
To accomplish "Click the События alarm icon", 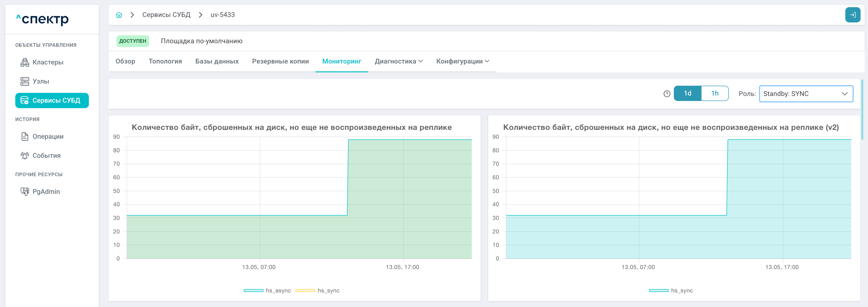I will (x=25, y=155).
